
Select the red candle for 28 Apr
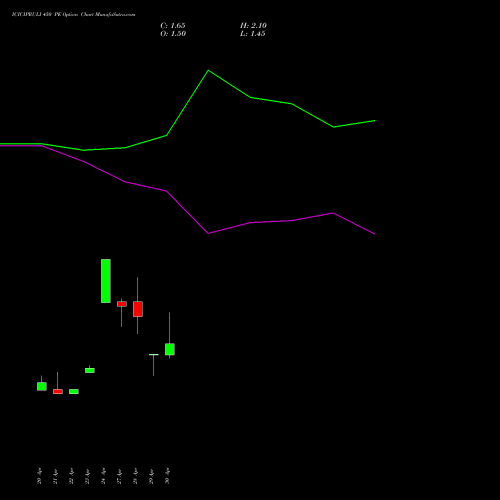138,309
